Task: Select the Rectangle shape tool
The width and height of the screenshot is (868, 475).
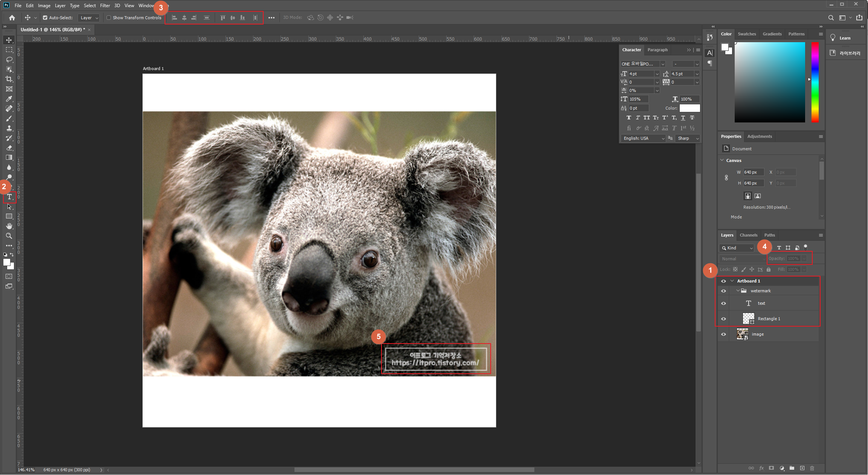Action: (9, 216)
